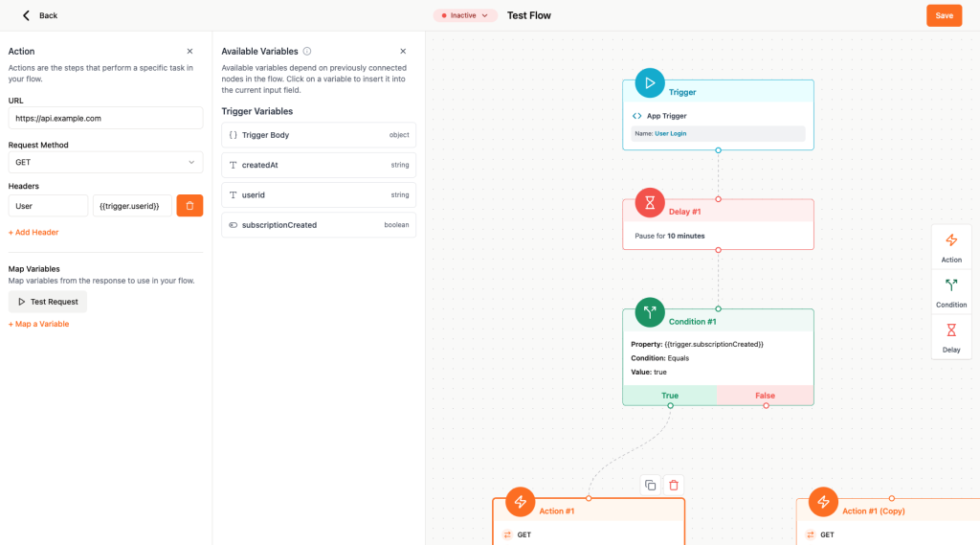Close the Available Variables panel

click(403, 51)
